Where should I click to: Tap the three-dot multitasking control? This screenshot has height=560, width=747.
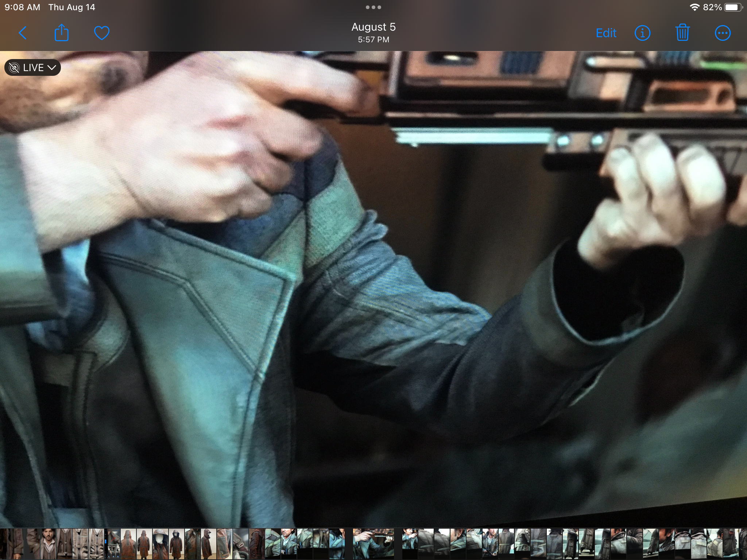[373, 7]
